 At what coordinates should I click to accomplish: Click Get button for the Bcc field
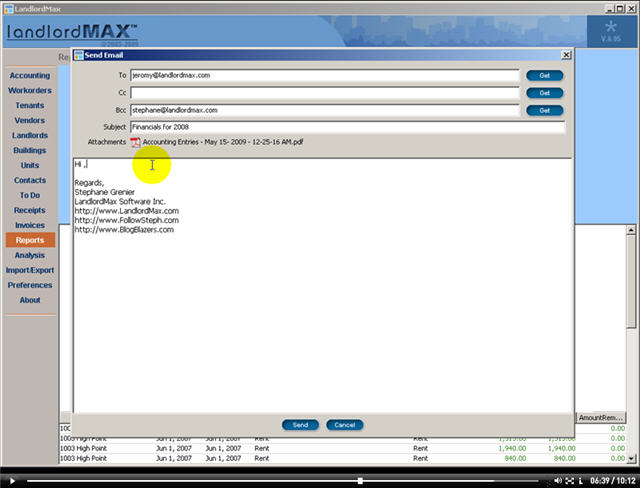(544, 111)
